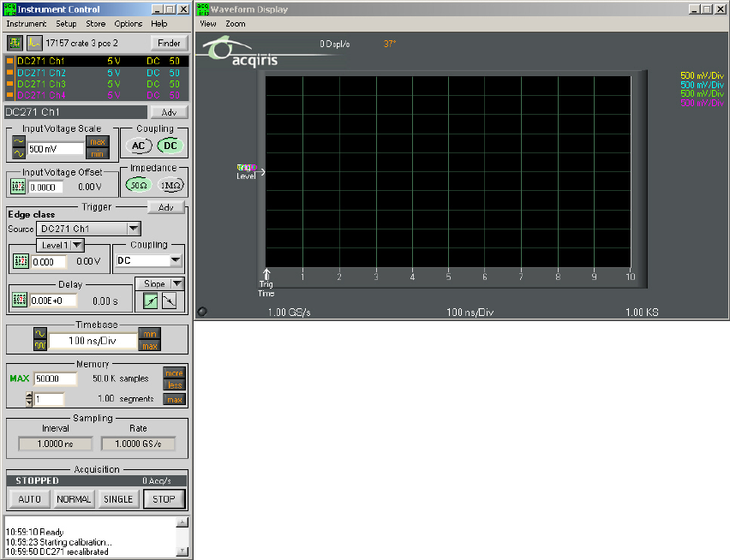Click the Memory samples input field

[x=56, y=378]
